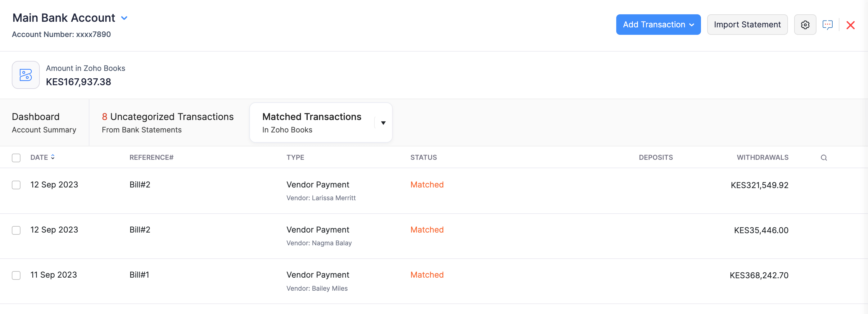Click the bank account icon beside amount
This screenshot has height=314, width=868.
(25, 75)
